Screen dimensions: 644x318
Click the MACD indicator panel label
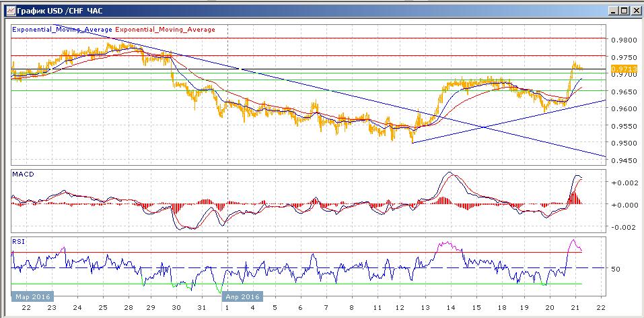[22, 174]
